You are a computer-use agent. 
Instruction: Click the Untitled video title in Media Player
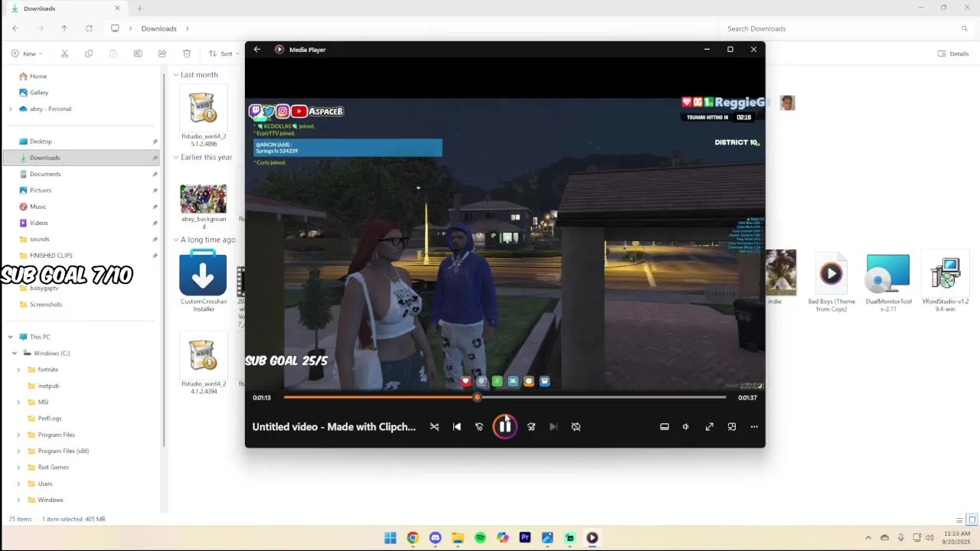click(334, 427)
